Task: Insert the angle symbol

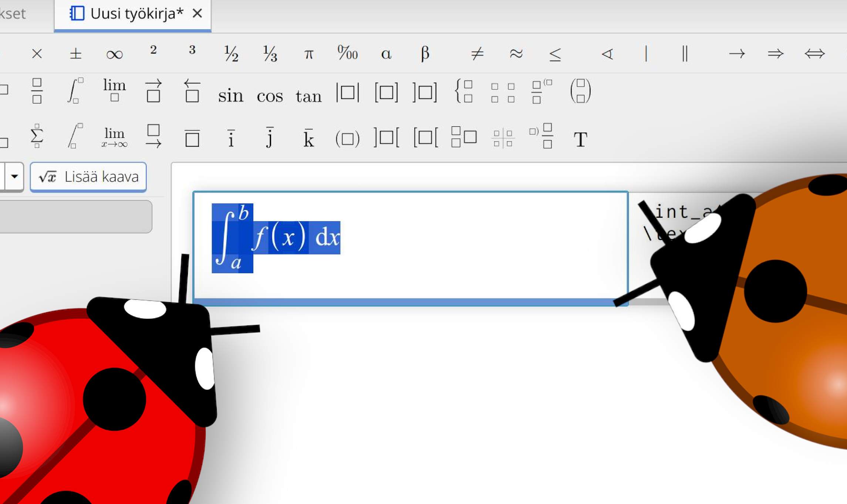Action: point(607,54)
